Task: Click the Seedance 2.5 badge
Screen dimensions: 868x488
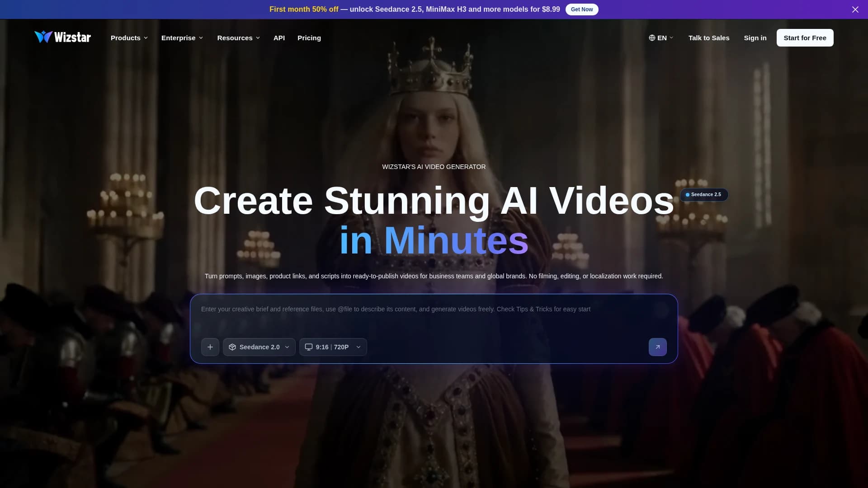Action: [704, 195]
